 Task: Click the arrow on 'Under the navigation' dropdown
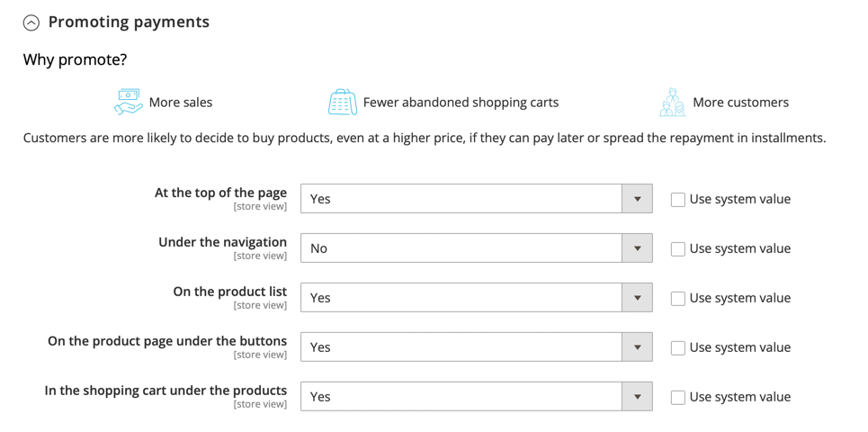(637, 248)
